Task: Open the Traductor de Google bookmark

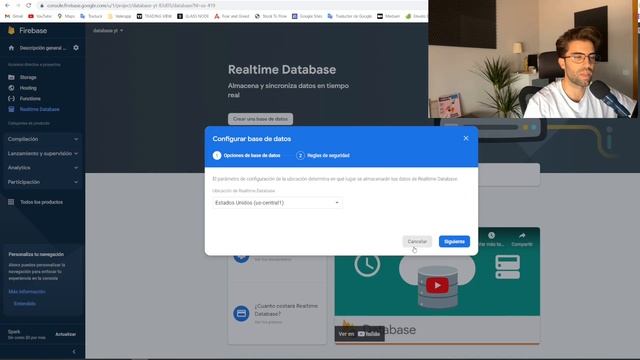Action: 350,16
